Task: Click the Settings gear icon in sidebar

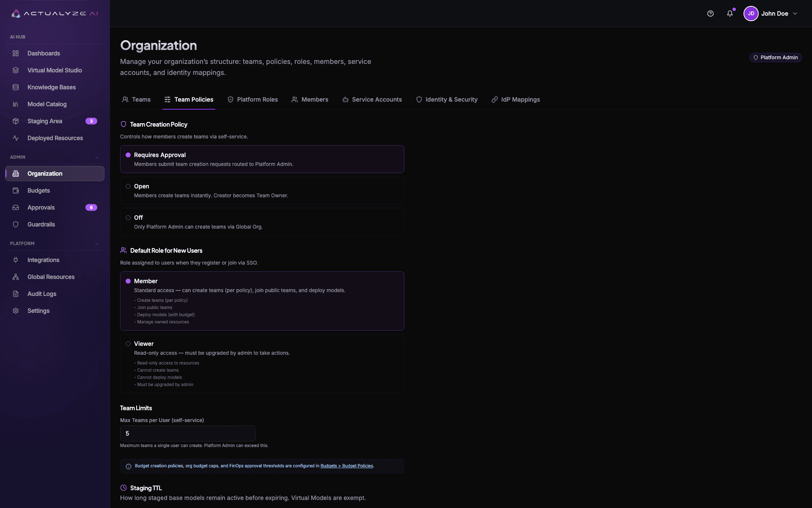Action: tap(16, 311)
